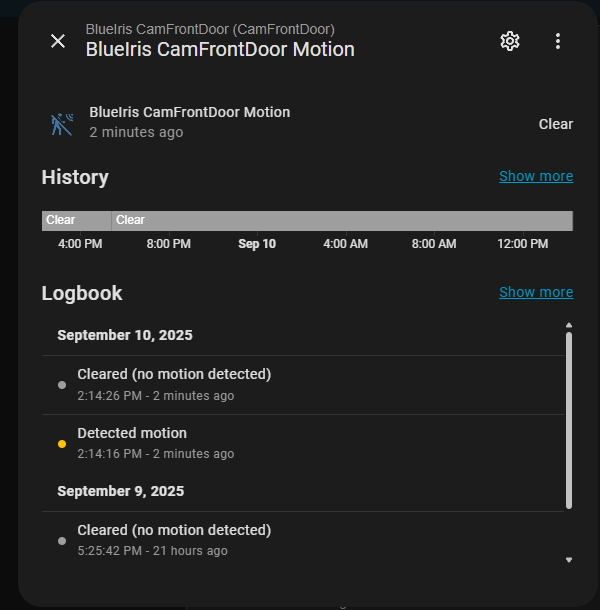The image size is (600, 610).
Task: Open the three-dot overflow menu
Action: pyautogui.click(x=558, y=41)
